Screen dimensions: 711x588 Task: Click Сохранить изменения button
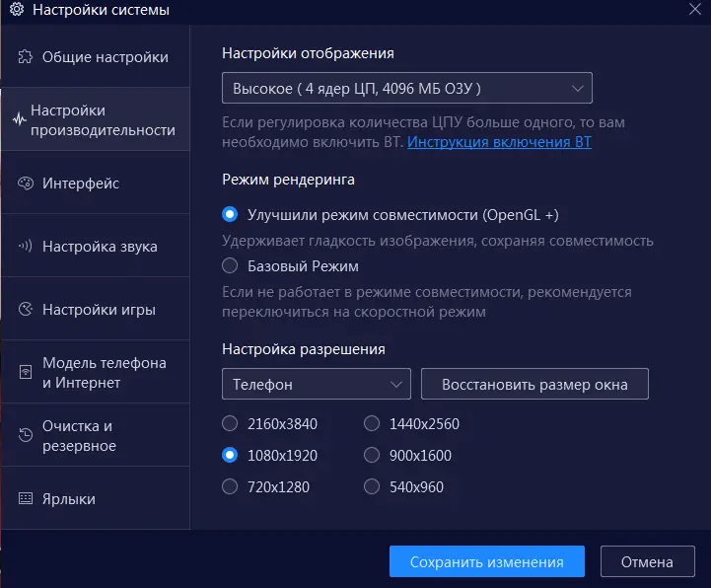[486, 561]
